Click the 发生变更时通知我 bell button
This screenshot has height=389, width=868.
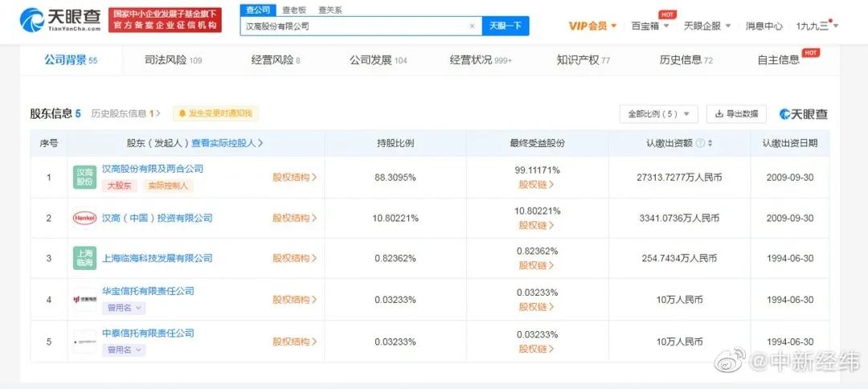215,113
